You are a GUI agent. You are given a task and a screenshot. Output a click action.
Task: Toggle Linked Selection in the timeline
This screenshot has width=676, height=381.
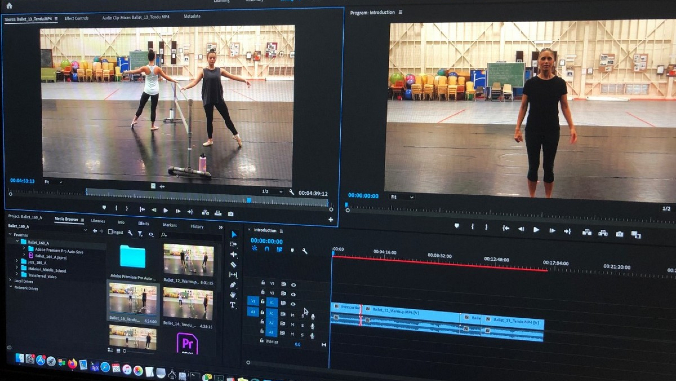coord(279,250)
